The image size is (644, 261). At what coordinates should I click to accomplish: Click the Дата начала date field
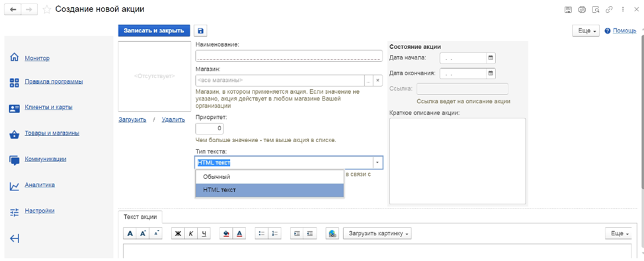tap(463, 58)
